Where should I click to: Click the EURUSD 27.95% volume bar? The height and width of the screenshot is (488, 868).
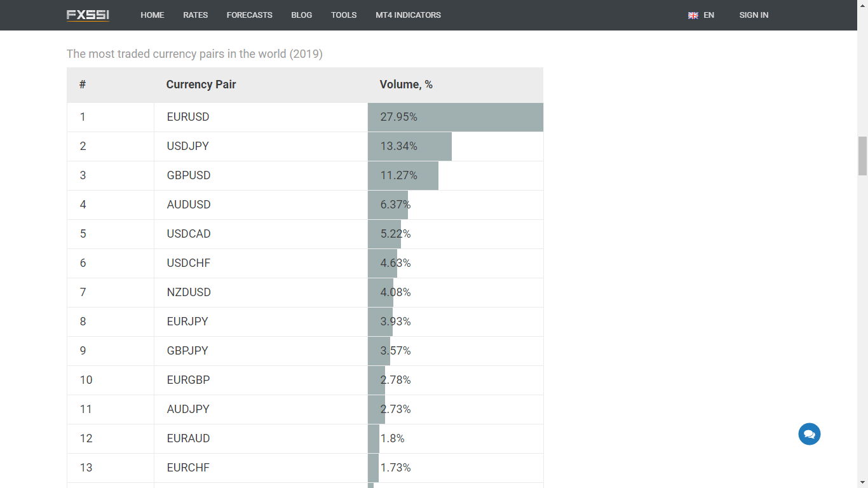(x=455, y=117)
